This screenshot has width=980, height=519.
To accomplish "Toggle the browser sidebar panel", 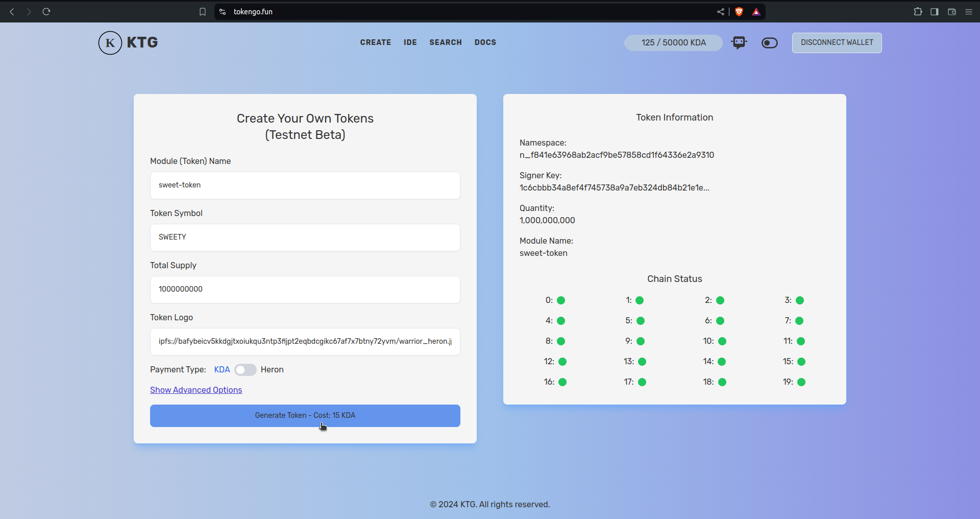I will tap(935, 12).
